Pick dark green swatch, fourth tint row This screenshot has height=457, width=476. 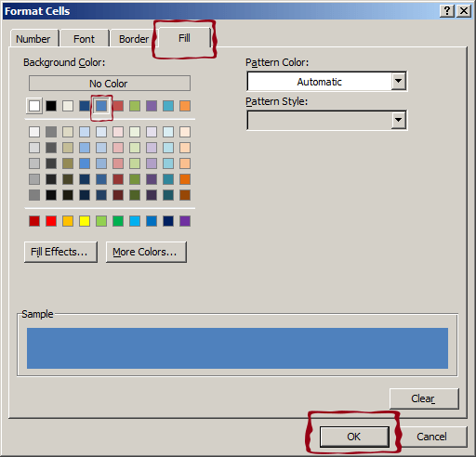click(x=135, y=179)
